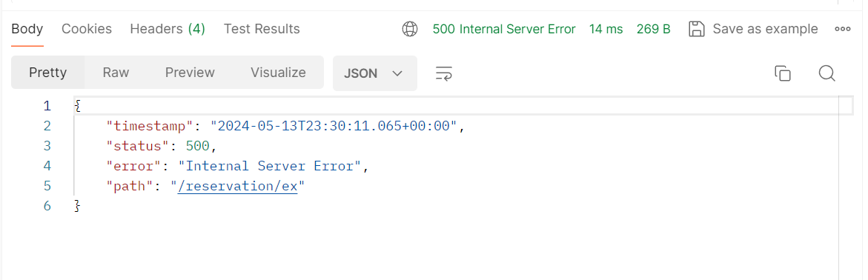Select the Pretty view mode
The width and height of the screenshot is (868, 280).
pyautogui.click(x=47, y=73)
